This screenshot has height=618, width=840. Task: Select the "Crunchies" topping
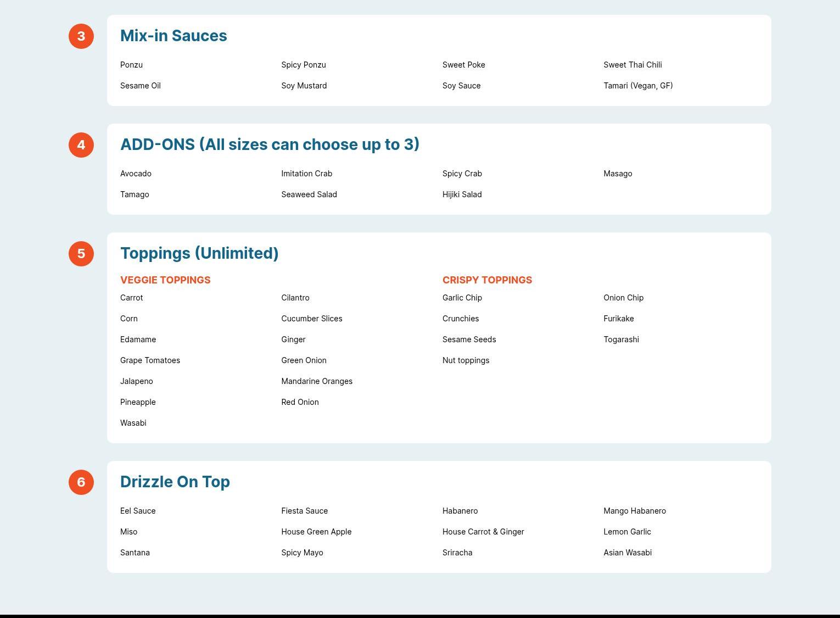[461, 319]
